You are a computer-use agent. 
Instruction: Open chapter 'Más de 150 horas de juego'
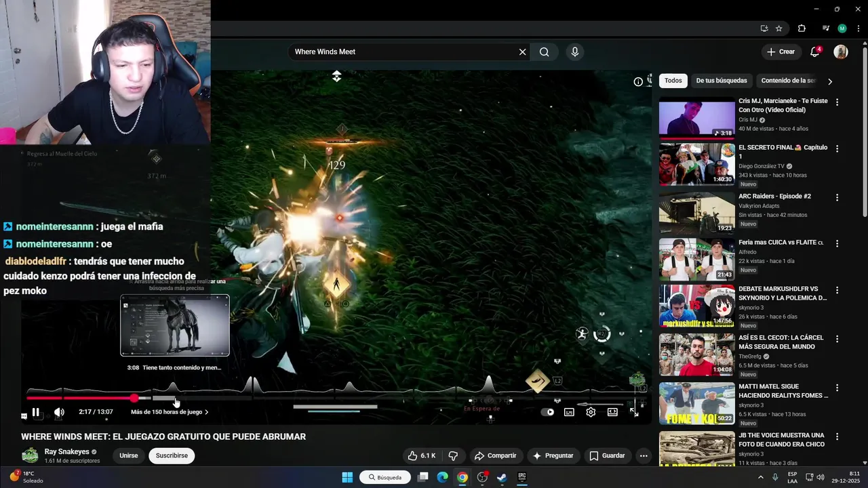click(x=170, y=412)
